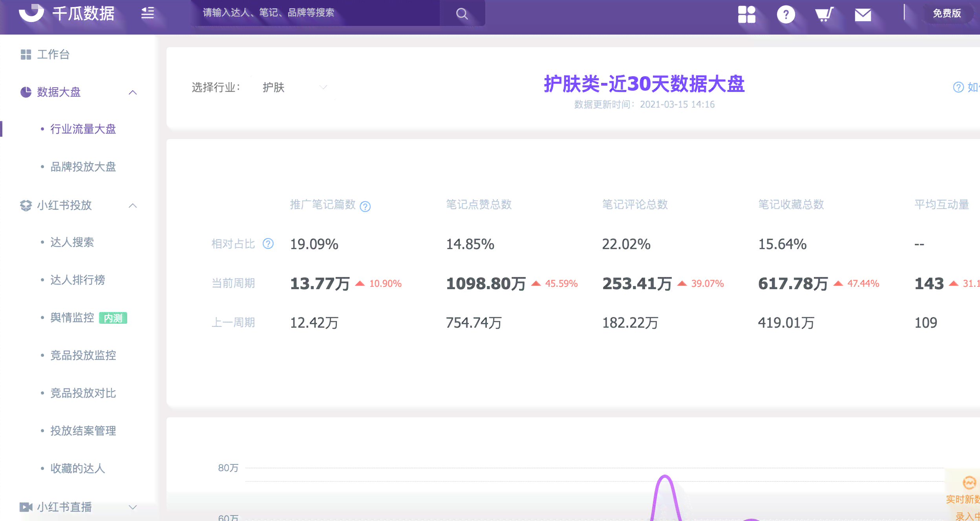
Task: Click the 推广笔记篇数 column header
Action: (x=322, y=204)
